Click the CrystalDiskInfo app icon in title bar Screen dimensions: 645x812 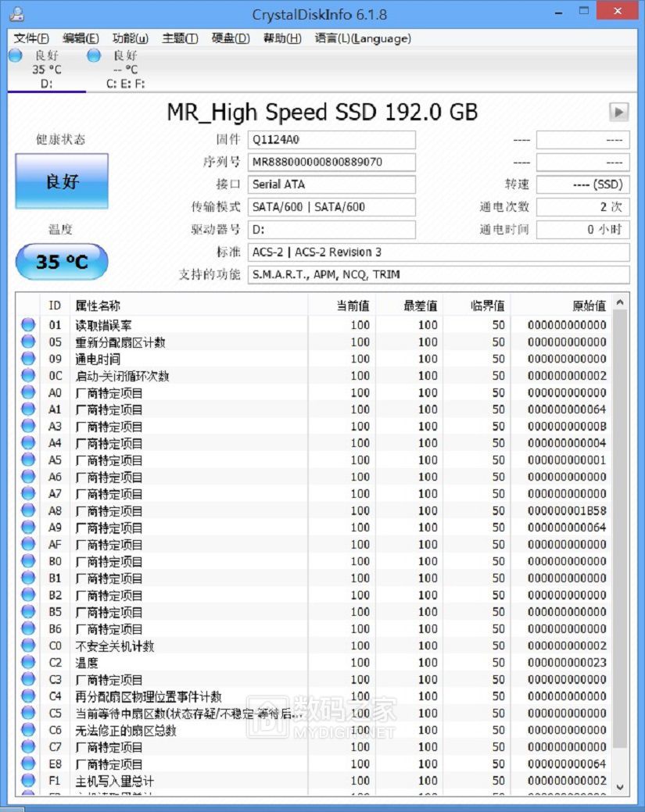click(15, 14)
